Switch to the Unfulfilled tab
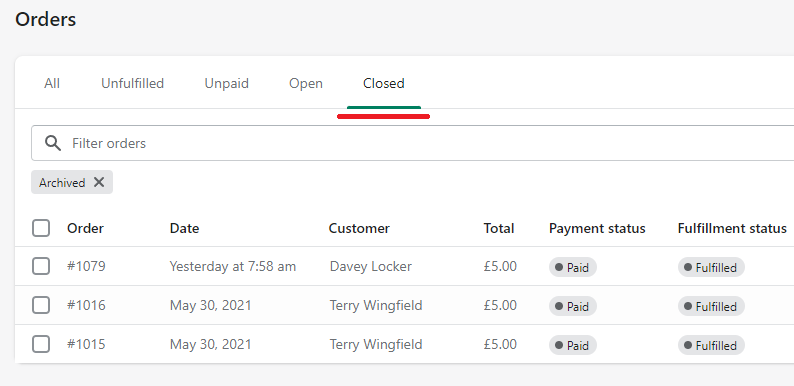The height and width of the screenshot is (386, 794). tap(133, 83)
